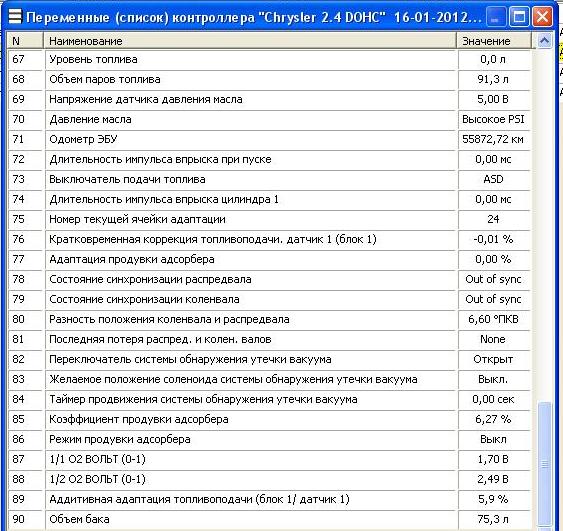Screen dimensions: 563x531
Task: Click the 55872,72 км odometer value
Action: click(493, 139)
